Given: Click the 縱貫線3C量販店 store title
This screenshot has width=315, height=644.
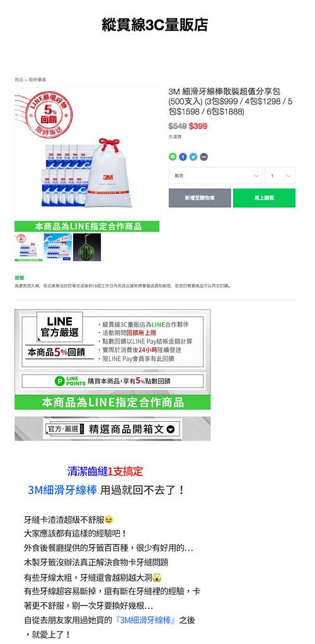Looking at the screenshot, I should coord(154,25).
